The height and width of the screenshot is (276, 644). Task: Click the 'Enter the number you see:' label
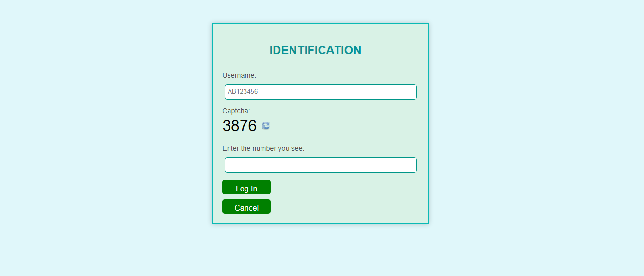263,148
